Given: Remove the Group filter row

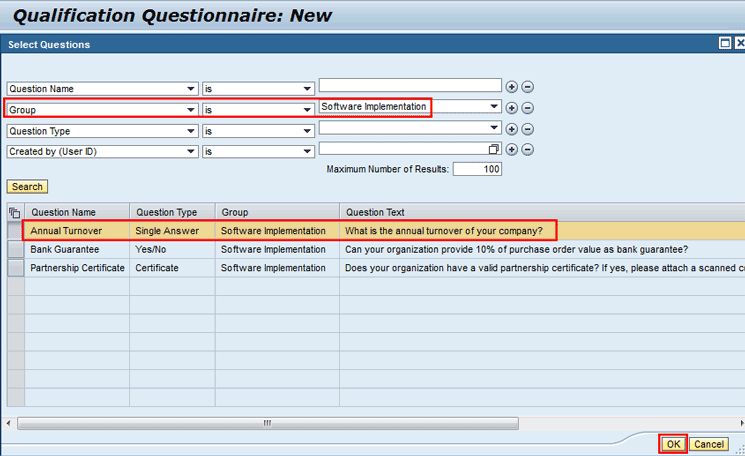Looking at the screenshot, I should coord(528,108).
